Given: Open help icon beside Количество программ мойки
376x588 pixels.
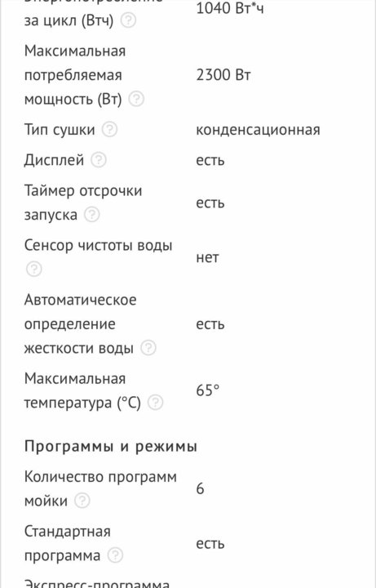Looking at the screenshot, I should 82,501.
